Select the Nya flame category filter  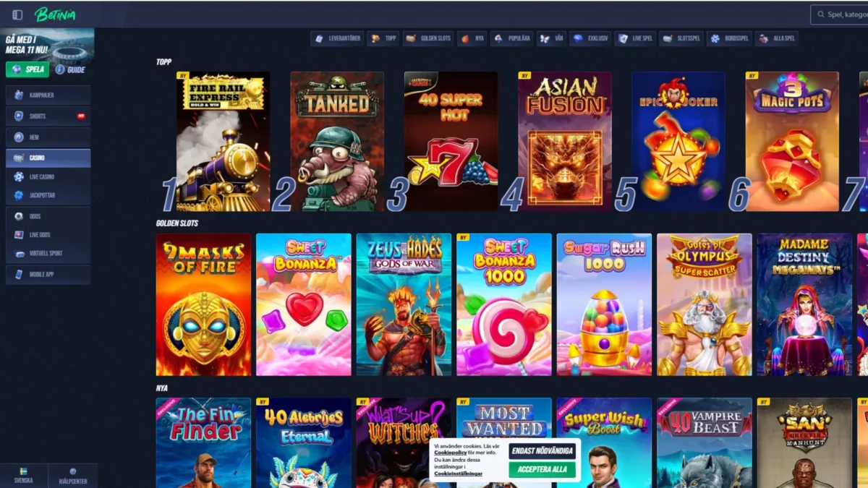pyautogui.click(x=473, y=38)
